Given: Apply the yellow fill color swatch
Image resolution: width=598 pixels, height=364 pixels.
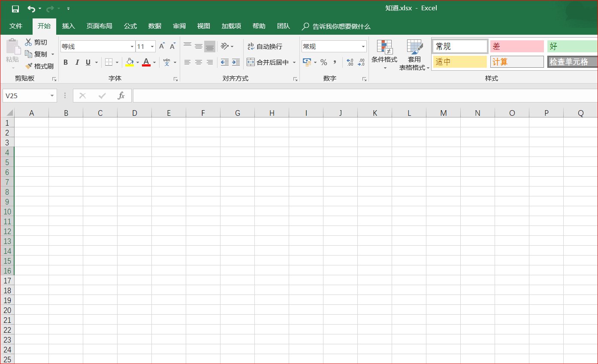Looking at the screenshot, I should (130, 63).
